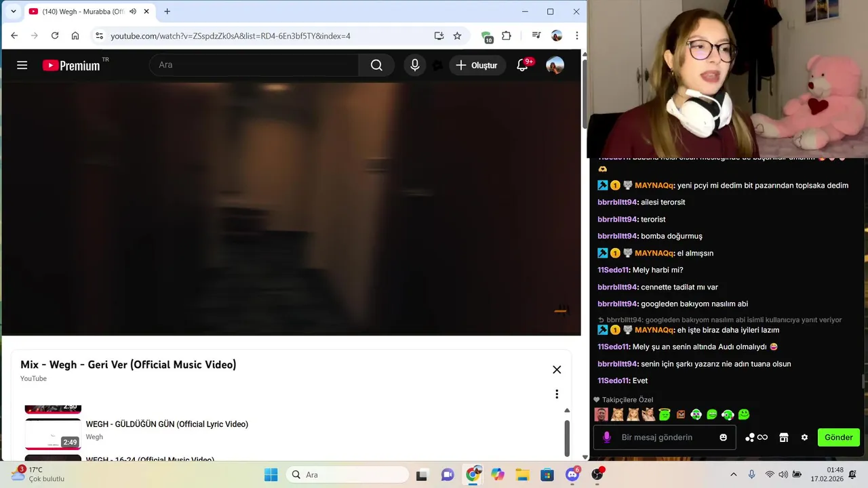Screen dimensions: 868x488
Task: Expand the tab search dropdown arrow
Action: (x=13, y=12)
